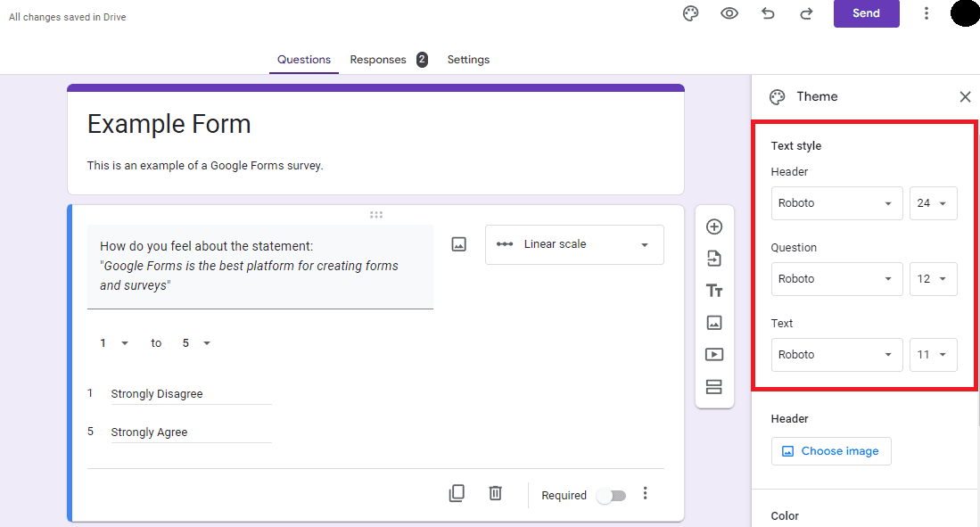Edit the form description text
980x527 pixels.
pyautogui.click(x=205, y=166)
